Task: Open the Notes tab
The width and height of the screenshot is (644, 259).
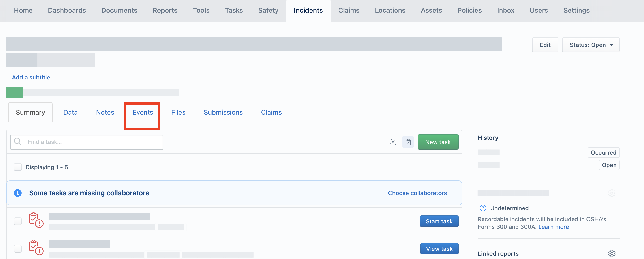Action: pos(105,113)
